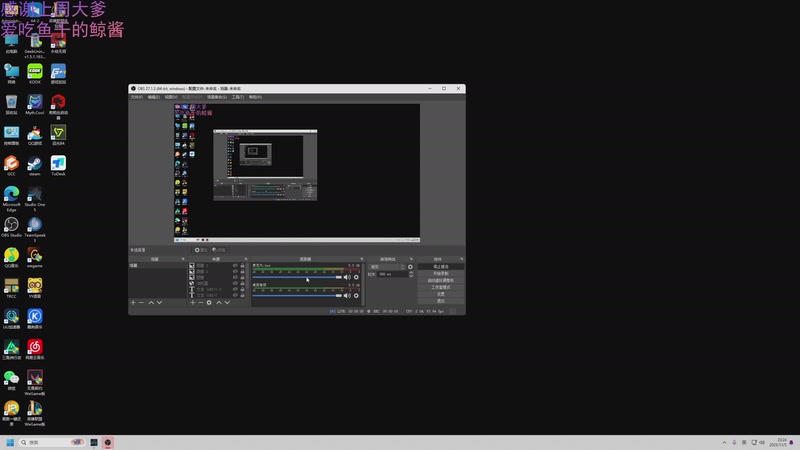Select the Studio One 5 desktop icon
The width and height of the screenshot is (800, 450).
pyautogui.click(x=35, y=198)
